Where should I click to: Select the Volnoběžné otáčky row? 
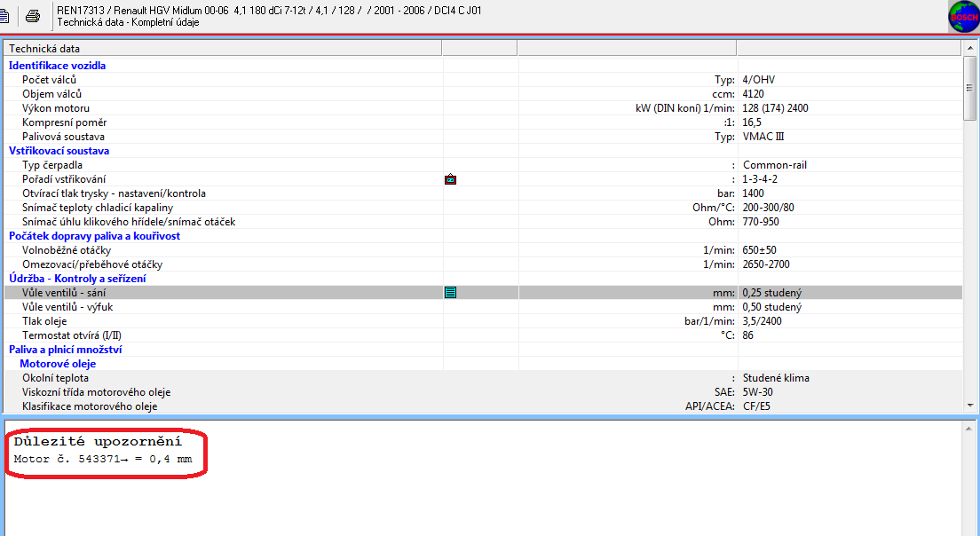[483, 250]
